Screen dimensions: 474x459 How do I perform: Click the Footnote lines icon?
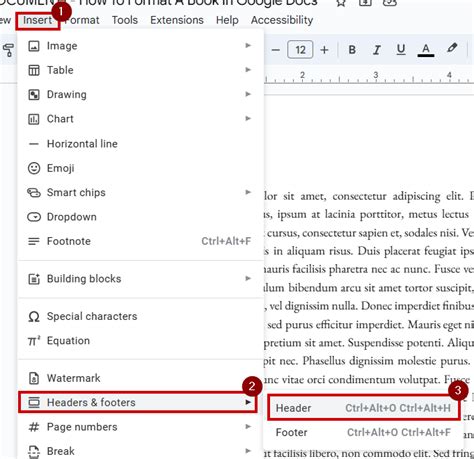[x=34, y=241]
